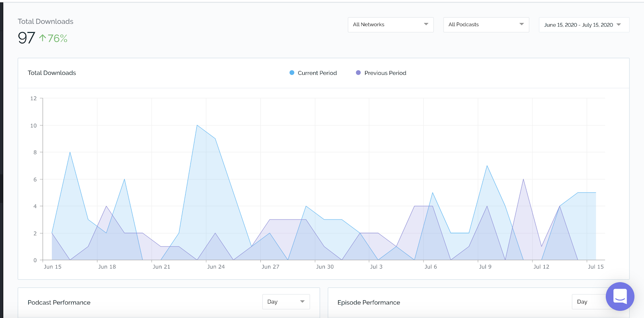
Task: Toggle Previous Period series in legend
Action: (381, 73)
